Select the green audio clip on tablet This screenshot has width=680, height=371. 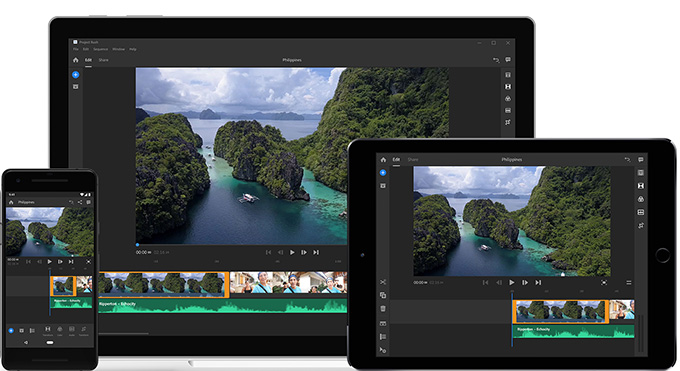pos(573,332)
